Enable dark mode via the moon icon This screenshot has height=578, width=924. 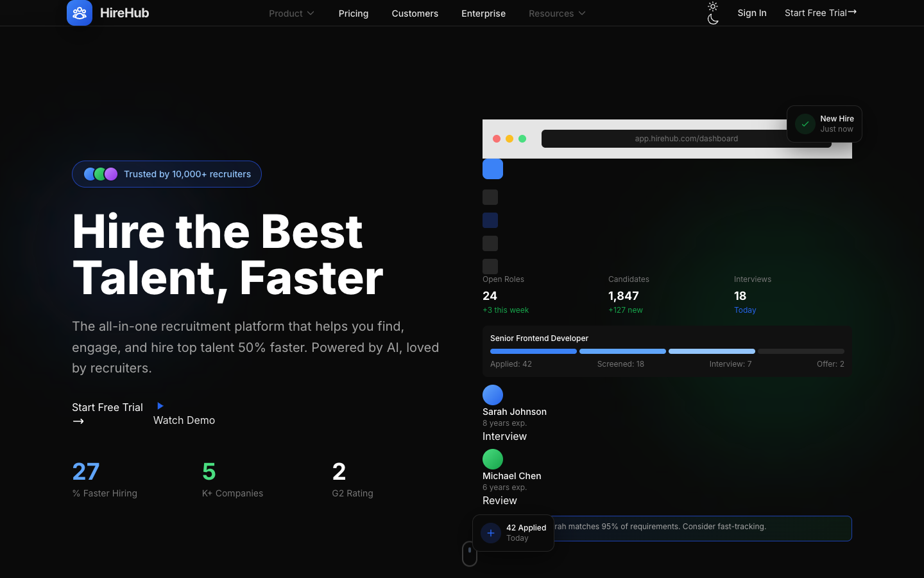(712, 19)
